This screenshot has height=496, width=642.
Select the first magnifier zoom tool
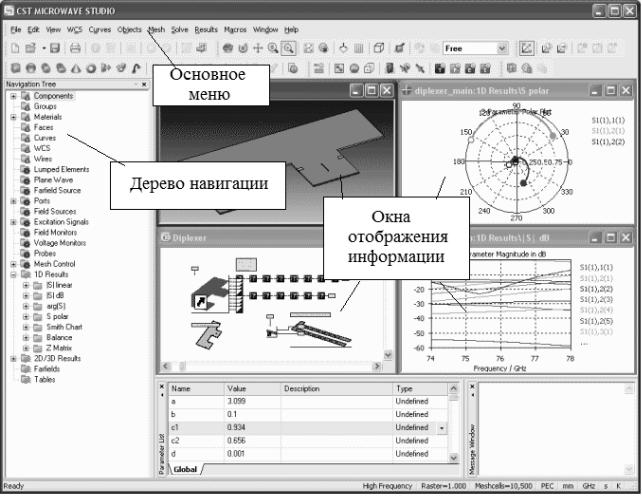click(x=273, y=48)
